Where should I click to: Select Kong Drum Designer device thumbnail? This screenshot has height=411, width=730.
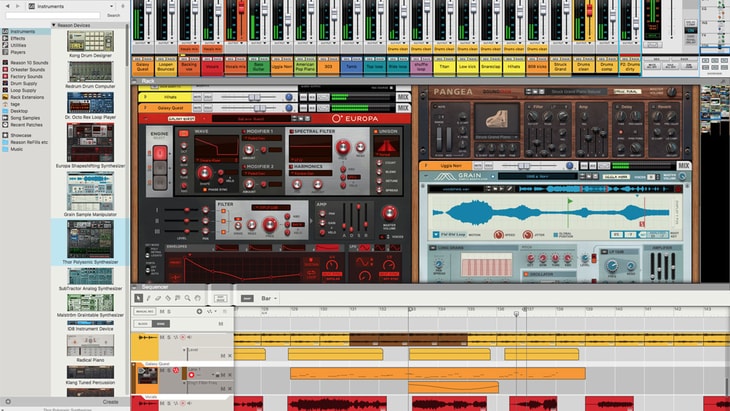coord(90,41)
